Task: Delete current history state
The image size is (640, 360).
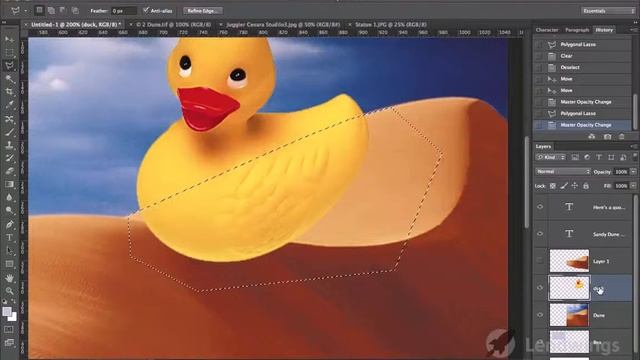Action: [622, 137]
